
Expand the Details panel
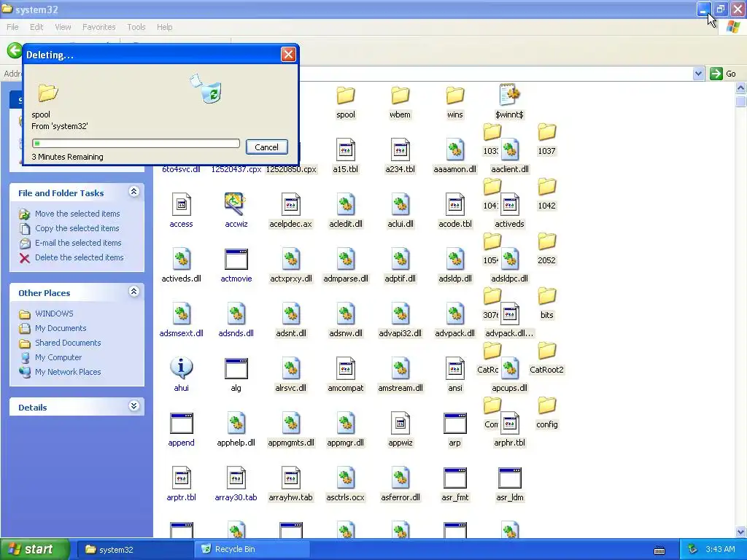tap(134, 405)
